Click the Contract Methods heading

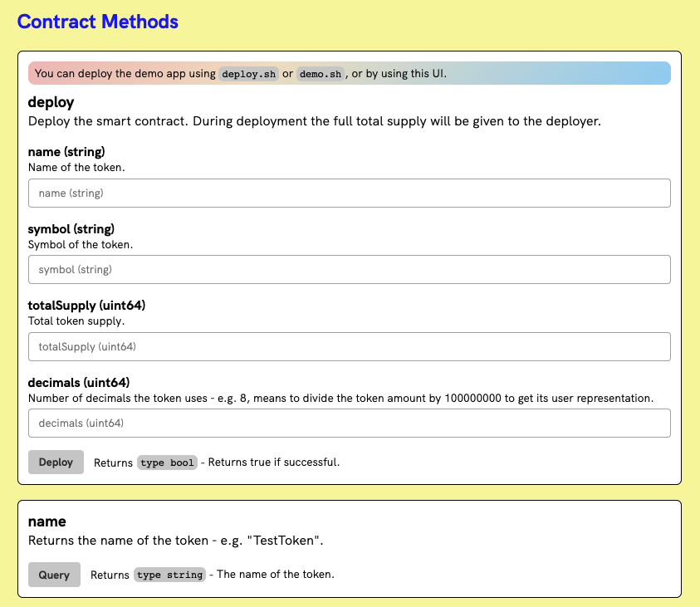click(98, 22)
